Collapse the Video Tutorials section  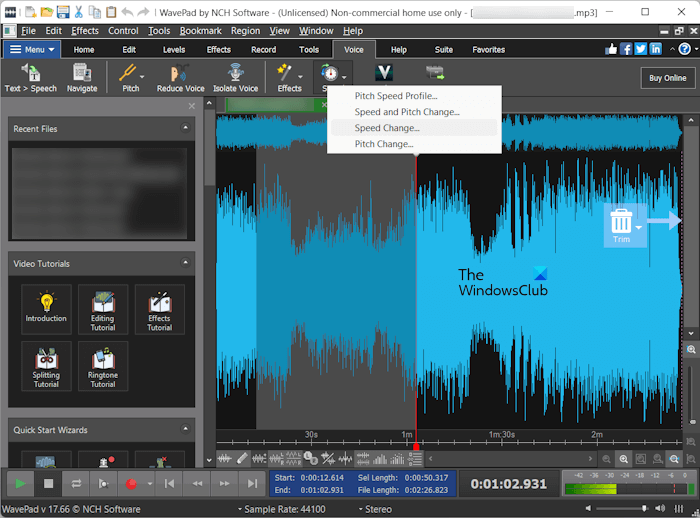[185, 263]
